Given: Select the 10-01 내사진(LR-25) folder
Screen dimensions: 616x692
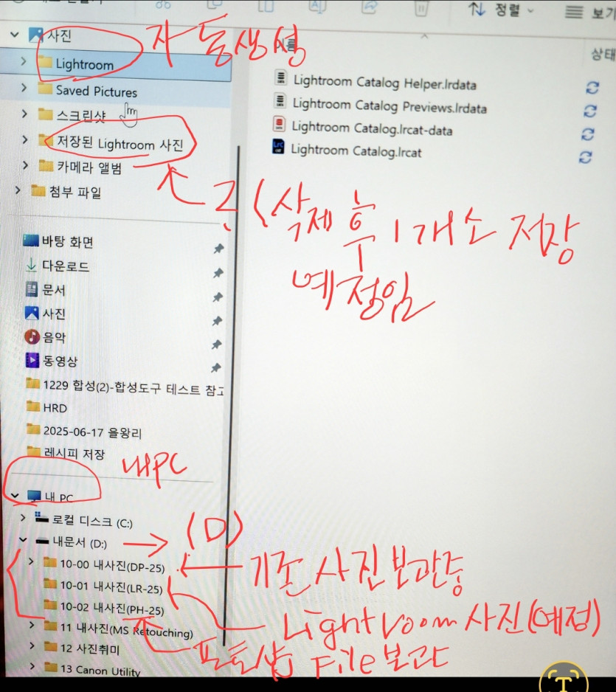Looking at the screenshot, I should click(111, 587).
